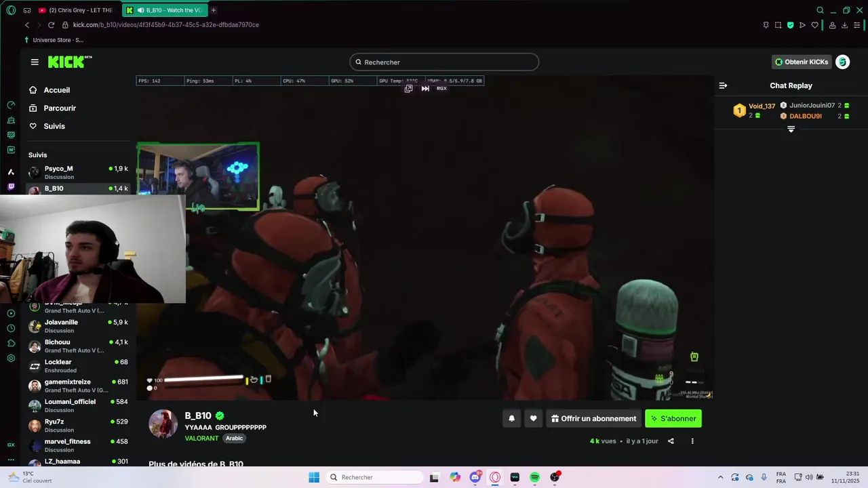This screenshot has width=868, height=488.
Task: Open the user avatar menu
Action: pos(842,62)
